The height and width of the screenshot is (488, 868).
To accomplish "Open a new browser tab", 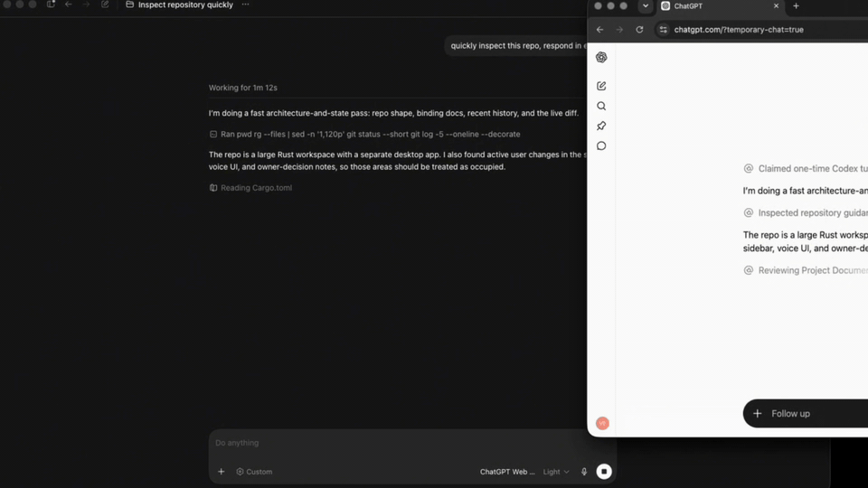I will [x=796, y=6].
